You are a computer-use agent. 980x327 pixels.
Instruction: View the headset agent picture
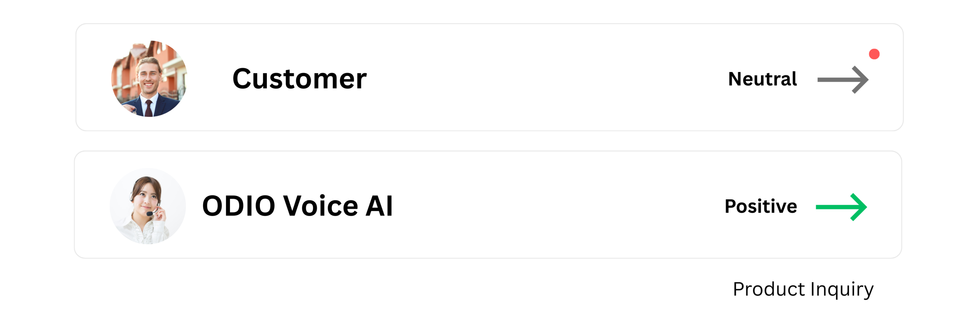pos(148,206)
